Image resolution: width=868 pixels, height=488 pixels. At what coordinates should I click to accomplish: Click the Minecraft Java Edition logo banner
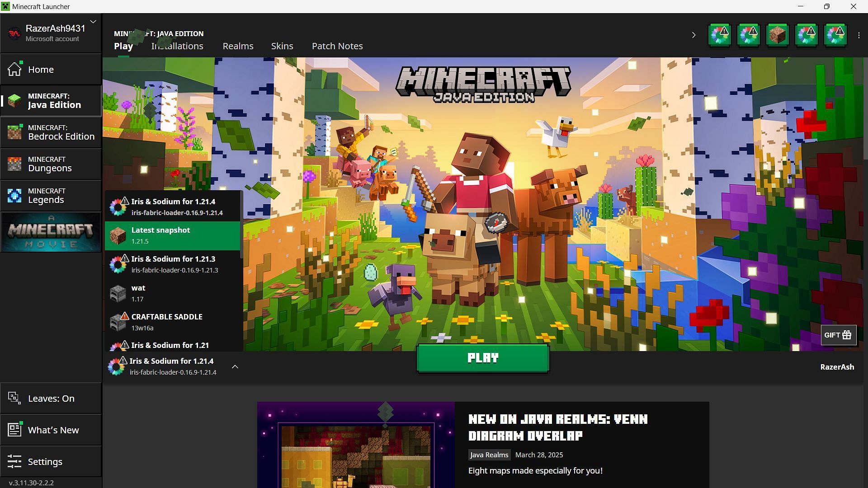coord(483,85)
